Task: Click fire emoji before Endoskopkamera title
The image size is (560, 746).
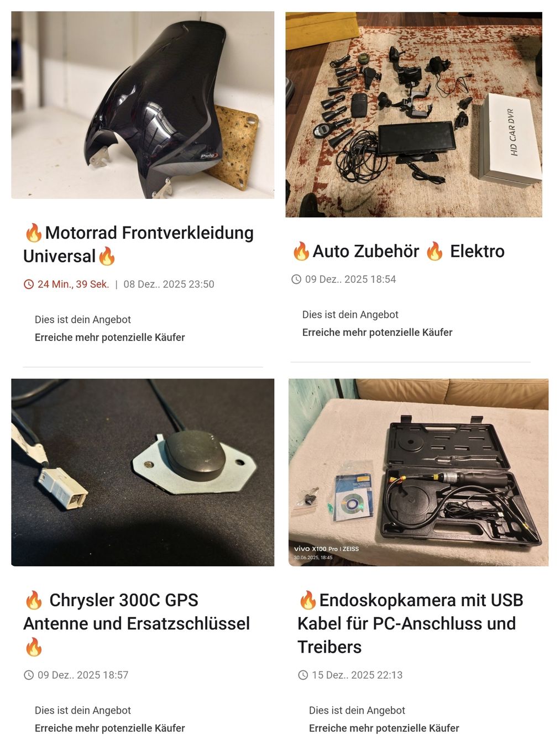Action: pyautogui.click(x=308, y=600)
